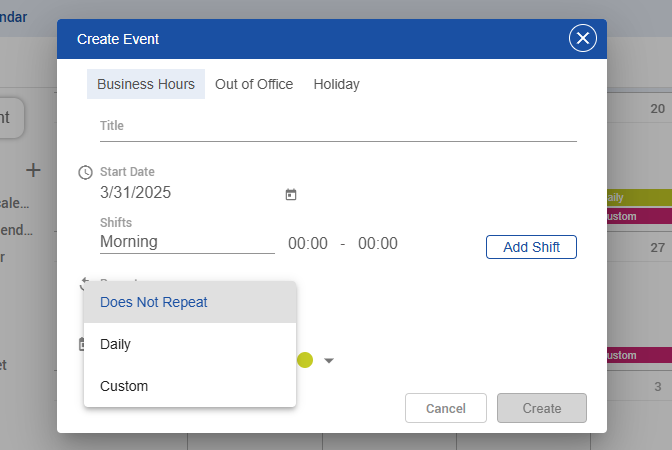Click the plus icon in the sidebar
This screenshot has width=672, height=450.
(33, 170)
